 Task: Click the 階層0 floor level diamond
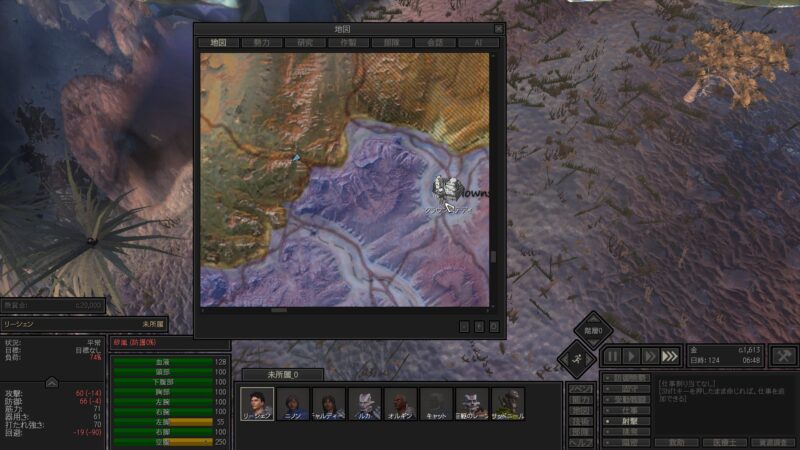pyautogui.click(x=593, y=331)
